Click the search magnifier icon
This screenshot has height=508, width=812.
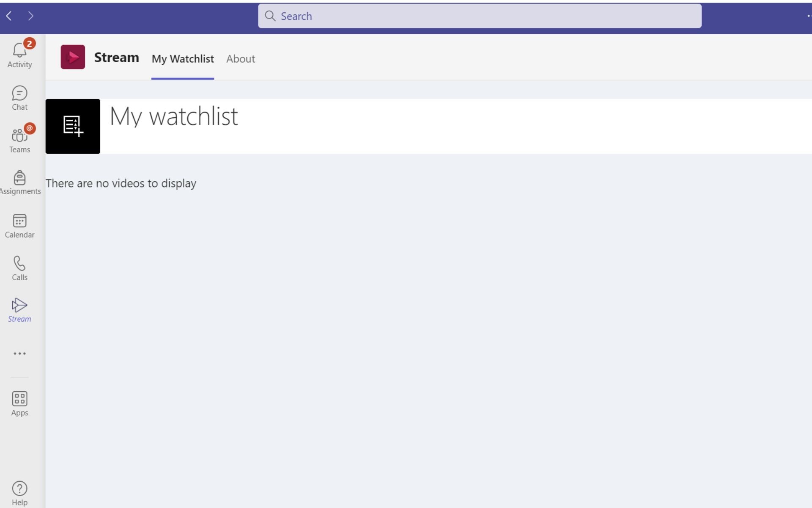[270, 16]
